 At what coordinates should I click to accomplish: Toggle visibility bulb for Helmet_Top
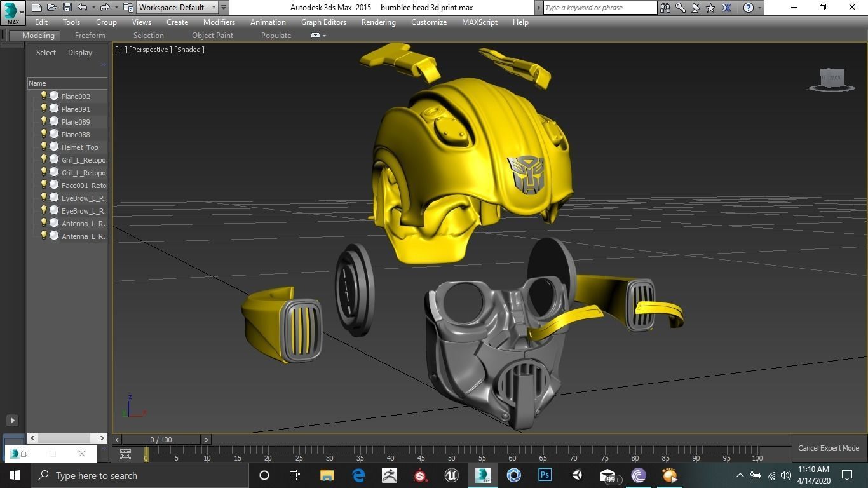click(x=43, y=147)
